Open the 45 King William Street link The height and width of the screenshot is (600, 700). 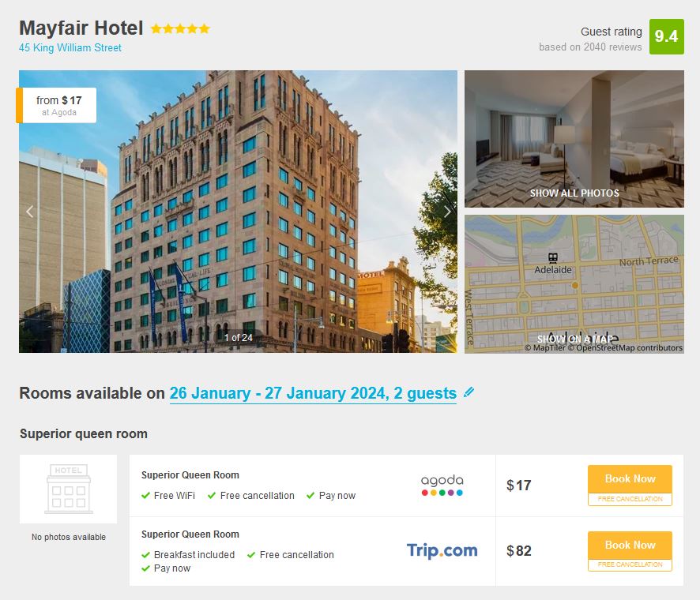pos(70,47)
